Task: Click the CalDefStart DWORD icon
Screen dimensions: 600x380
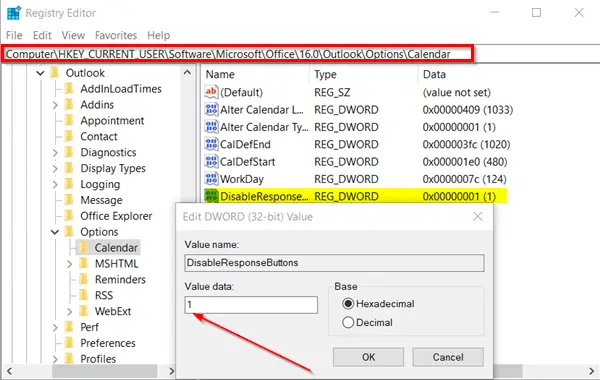Action: click(x=211, y=161)
